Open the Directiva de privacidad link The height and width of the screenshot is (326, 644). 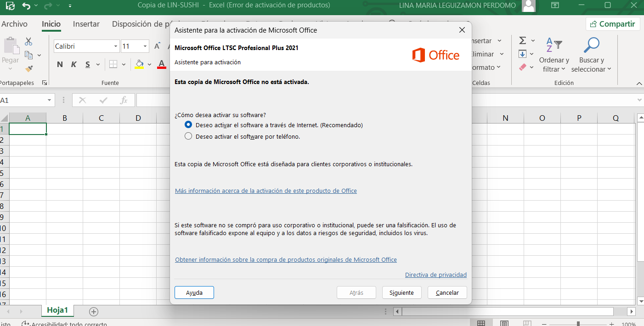(436, 275)
